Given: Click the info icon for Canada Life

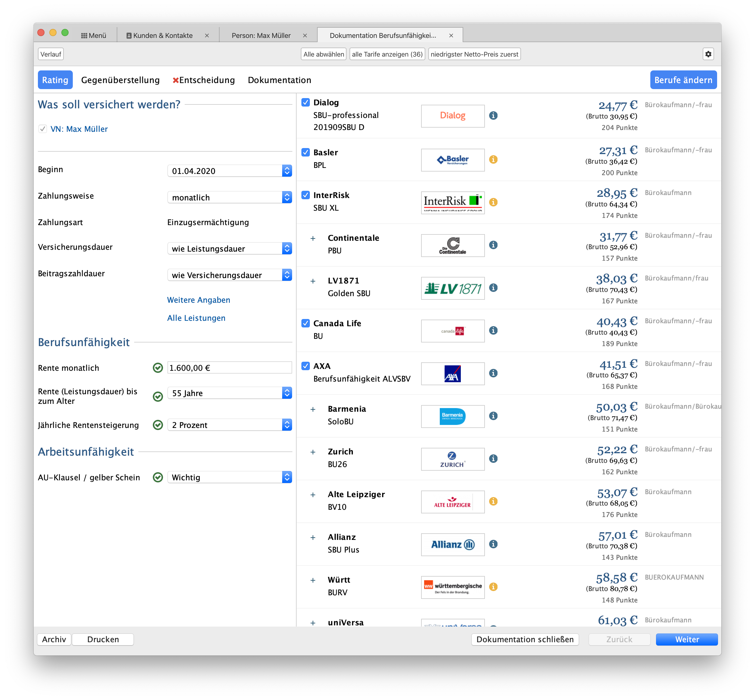Looking at the screenshot, I should pyautogui.click(x=493, y=330).
